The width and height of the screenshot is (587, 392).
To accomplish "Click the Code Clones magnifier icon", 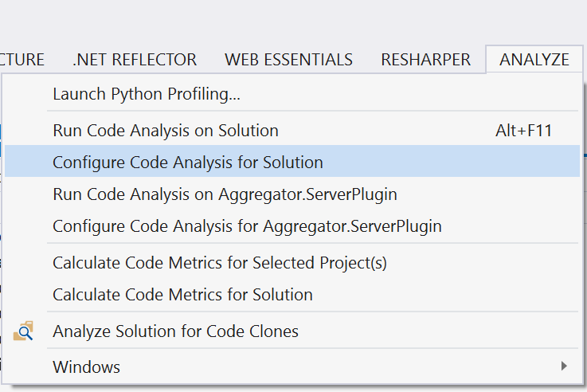I will pos(24,331).
